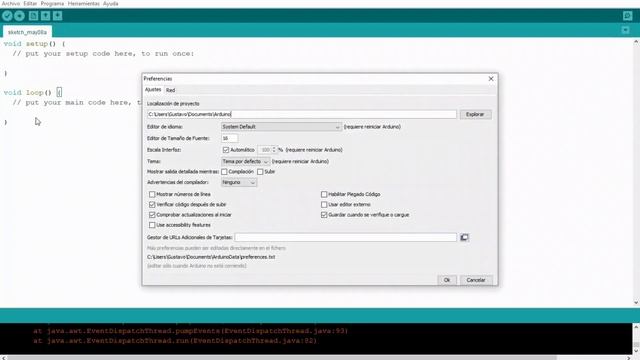
Task: Click the sketchbook location path field
Action: pos(302,114)
